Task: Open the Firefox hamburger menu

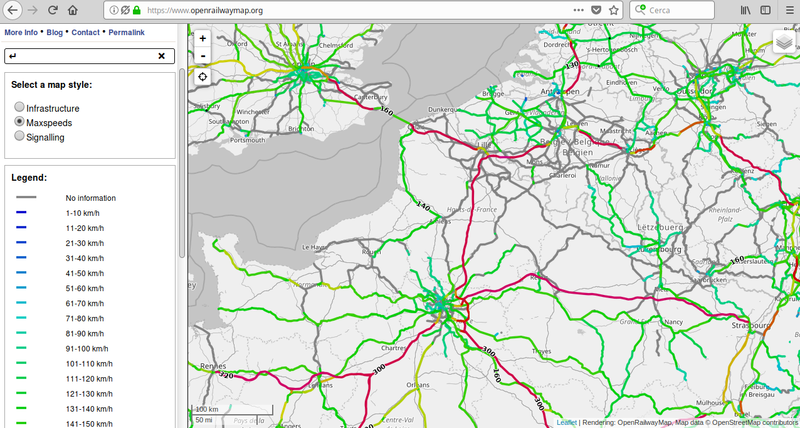Action: tap(786, 9)
